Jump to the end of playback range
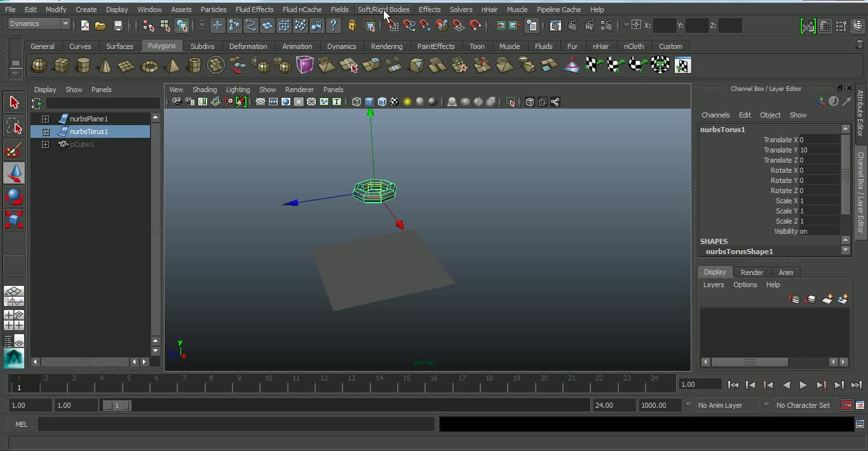868x451 pixels. (x=856, y=385)
